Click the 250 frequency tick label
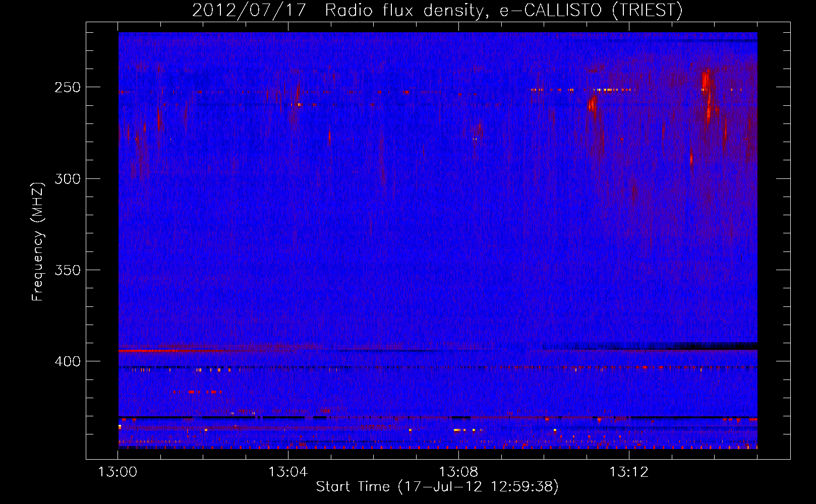The width and height of the screenshot is (816, 504). click(x=68, y=87)
